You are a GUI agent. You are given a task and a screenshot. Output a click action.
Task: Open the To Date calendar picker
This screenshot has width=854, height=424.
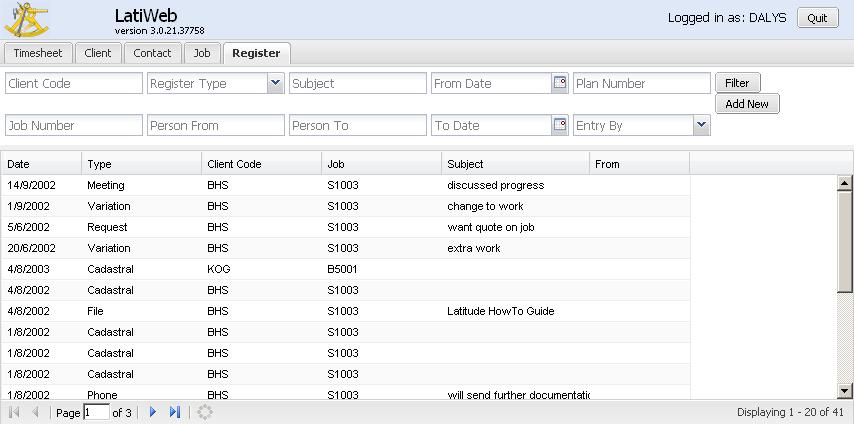point(560,126)
